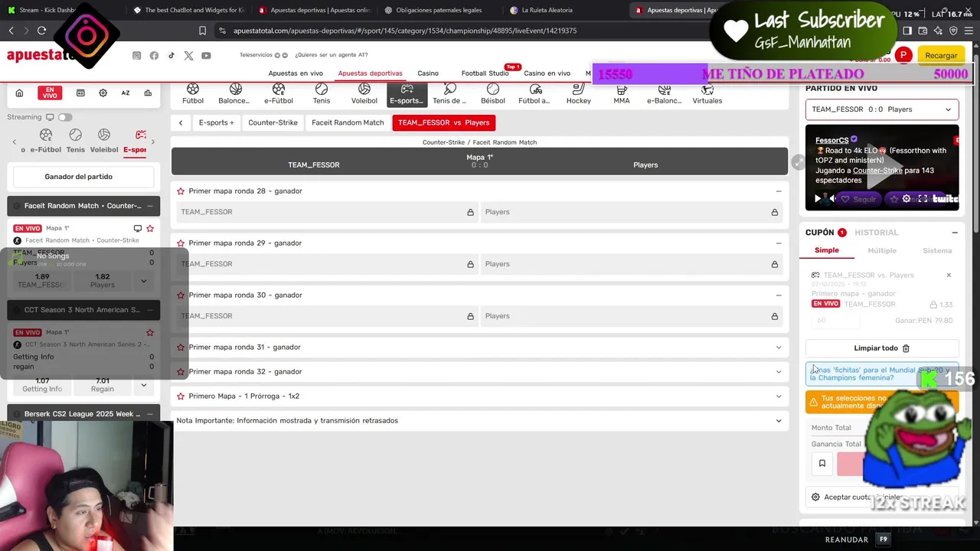The image size is (980, 551).
Task: Open the calendar icon in sidebar
Action: (x=80, y=93)
